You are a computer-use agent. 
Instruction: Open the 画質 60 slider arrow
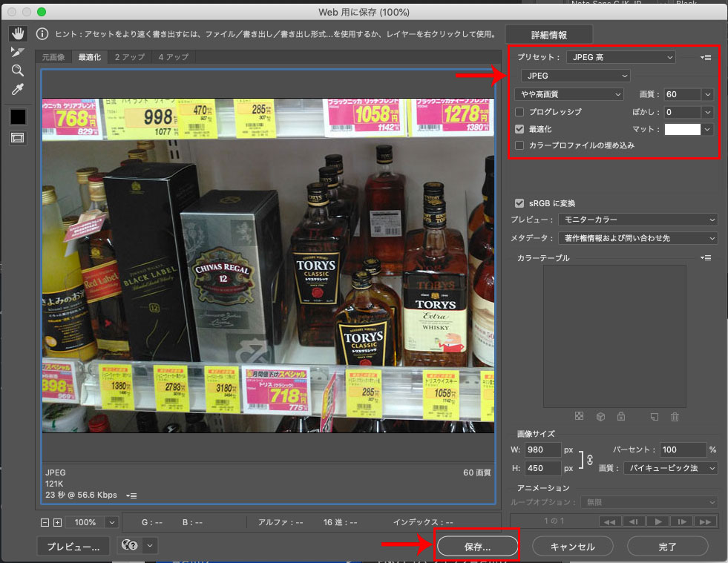[707, 94]
